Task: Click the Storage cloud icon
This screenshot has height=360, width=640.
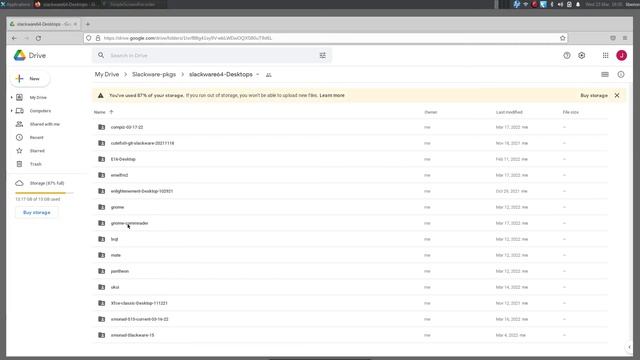Action: pos(19,183)
